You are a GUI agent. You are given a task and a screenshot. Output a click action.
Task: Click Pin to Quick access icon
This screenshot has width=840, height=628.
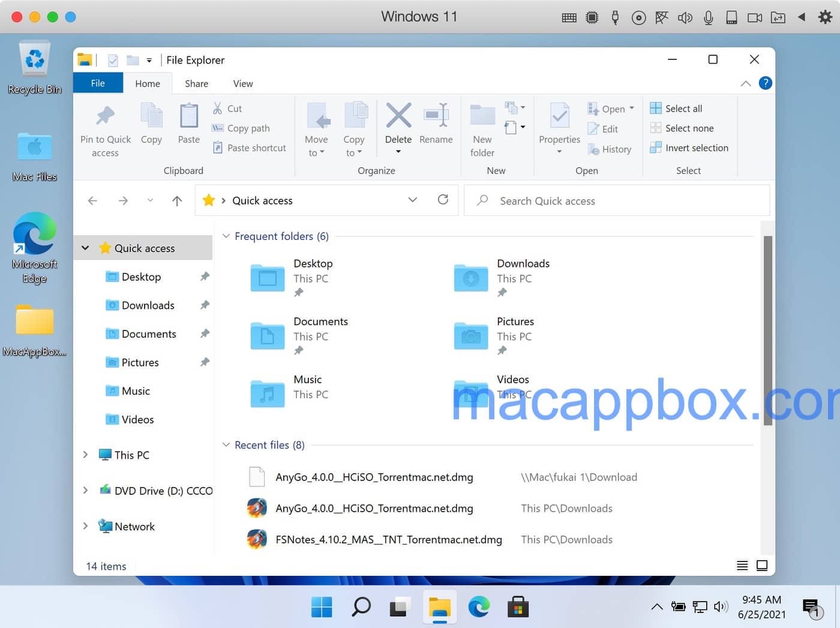point(105,116)
